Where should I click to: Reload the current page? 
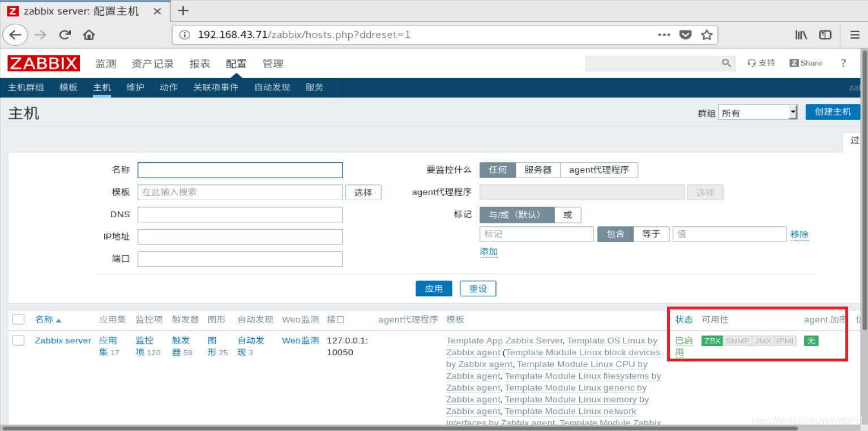point(65,35)
